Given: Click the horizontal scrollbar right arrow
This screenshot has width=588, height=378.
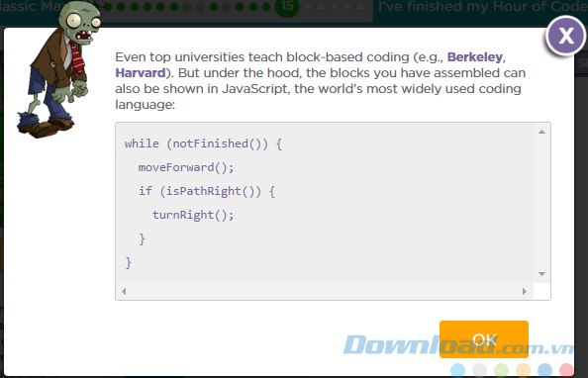Looking at the screenshot, I should [525, 291].
